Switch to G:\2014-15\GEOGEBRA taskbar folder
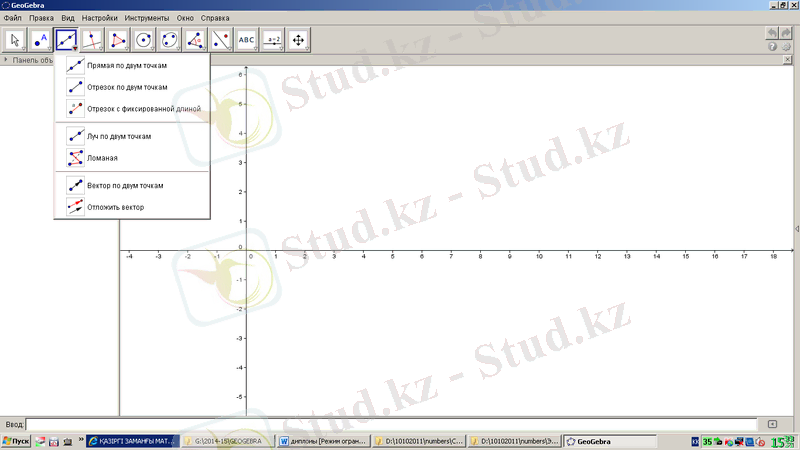Screen dimensions: 800x450 coord(228,441)
